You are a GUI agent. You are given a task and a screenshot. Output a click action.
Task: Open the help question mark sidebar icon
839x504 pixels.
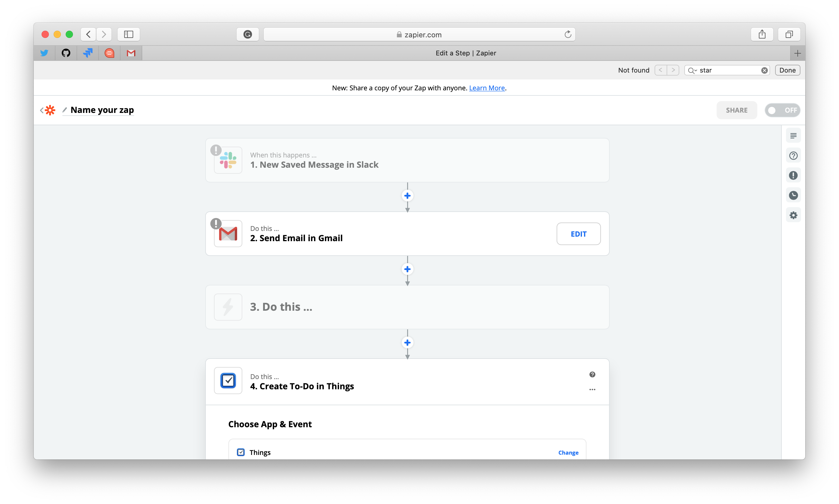[x=793, y=156]
